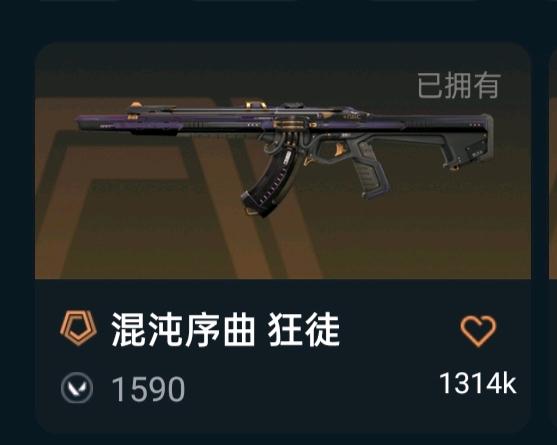Click the rifle's front sight post

(135, 105)
